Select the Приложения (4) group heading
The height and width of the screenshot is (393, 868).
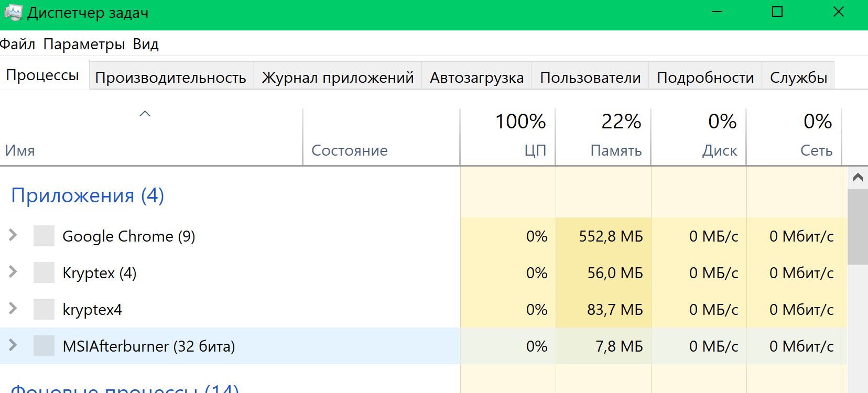[x=88, y=195]
